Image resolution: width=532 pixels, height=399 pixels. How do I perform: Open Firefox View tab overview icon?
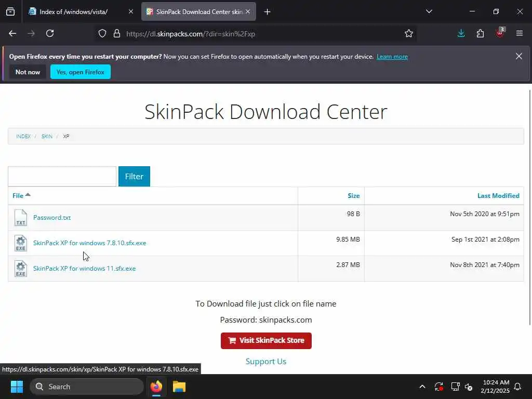coord(10,12)
